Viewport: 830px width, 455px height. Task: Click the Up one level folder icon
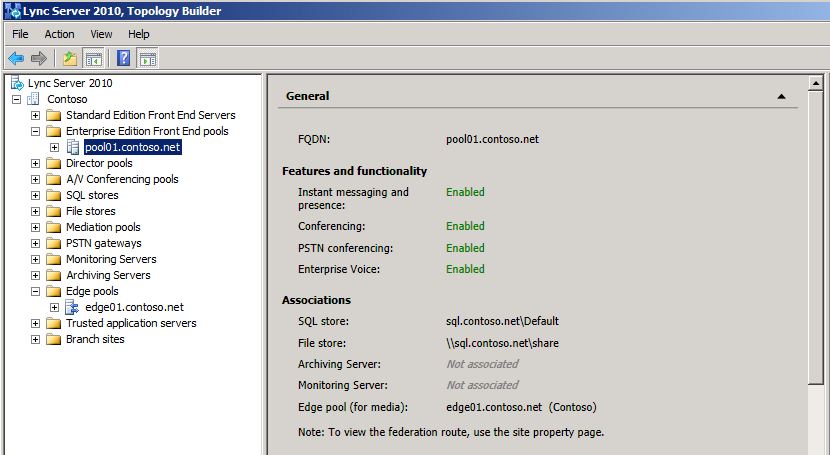click(70, 58)
